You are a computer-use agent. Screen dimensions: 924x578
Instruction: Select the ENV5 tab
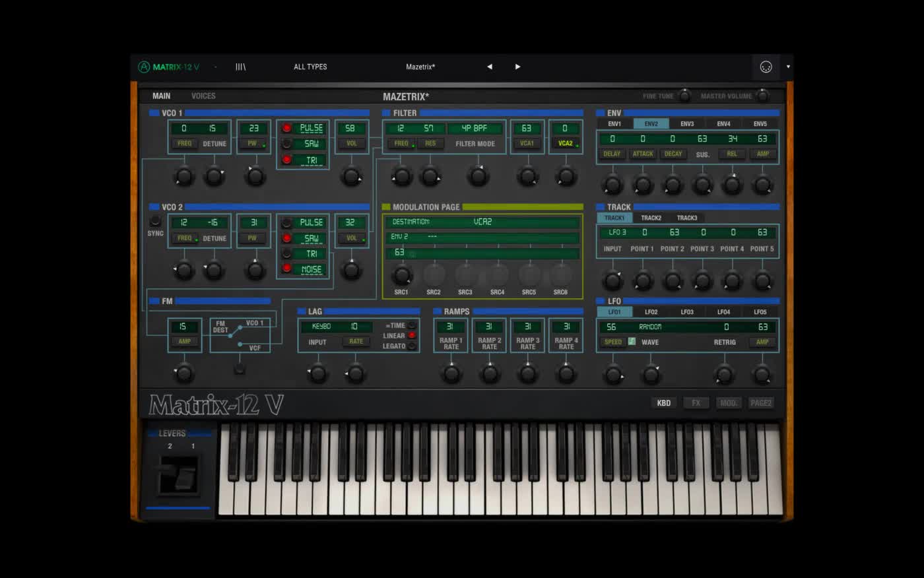click(760, 123)
